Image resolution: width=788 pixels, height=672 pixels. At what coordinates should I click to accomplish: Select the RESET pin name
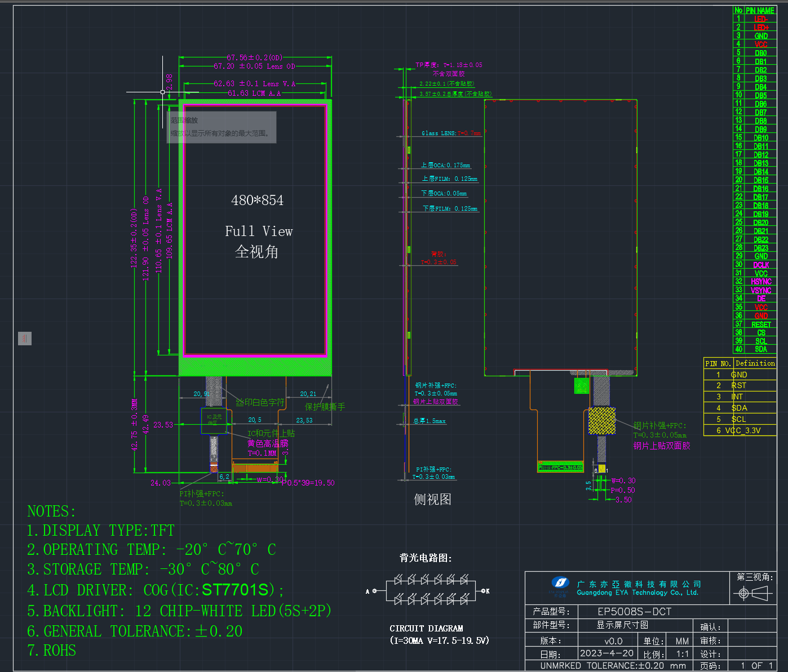click(761, 324)
